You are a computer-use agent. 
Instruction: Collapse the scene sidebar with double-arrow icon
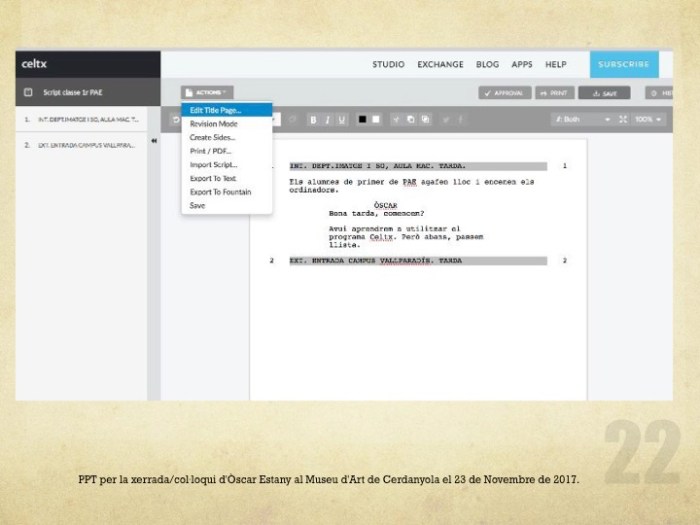point(154,141)
